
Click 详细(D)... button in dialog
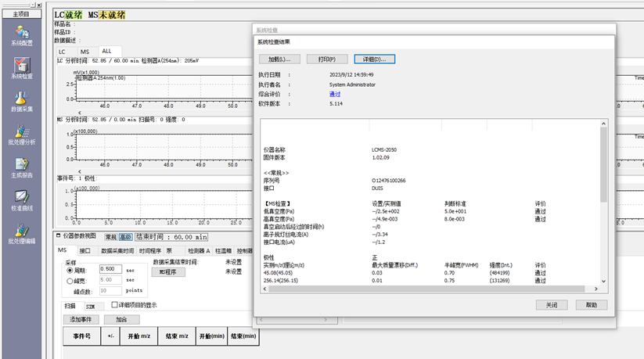pos(375,59)
